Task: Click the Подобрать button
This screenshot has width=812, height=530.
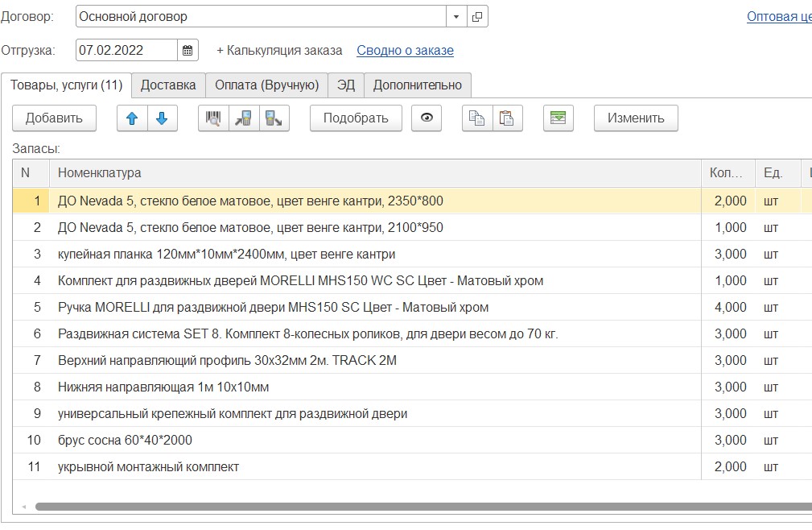Action: click(356, 118)
